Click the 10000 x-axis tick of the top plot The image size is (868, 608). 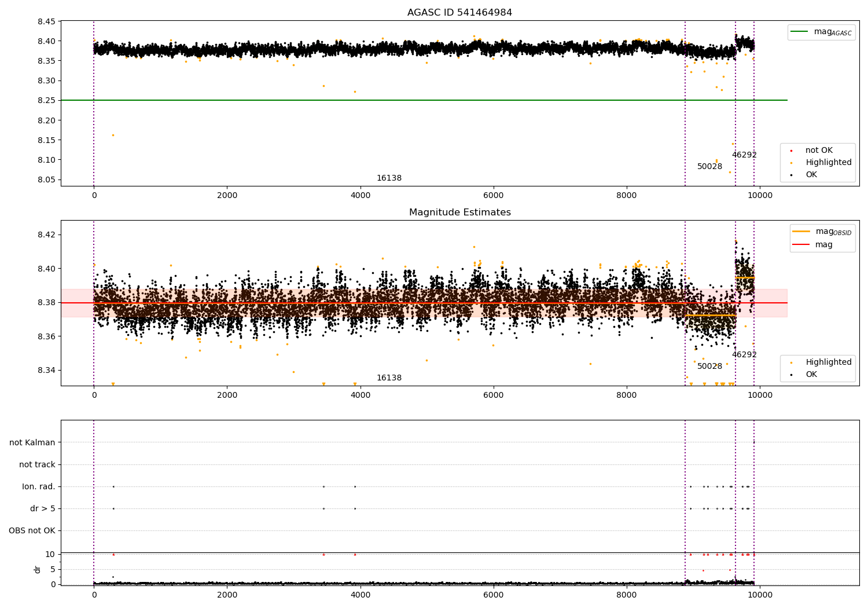(760, 196)
